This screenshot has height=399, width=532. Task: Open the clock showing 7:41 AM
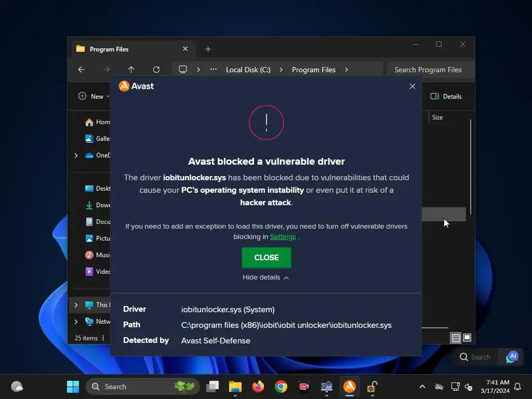(495, 387)
